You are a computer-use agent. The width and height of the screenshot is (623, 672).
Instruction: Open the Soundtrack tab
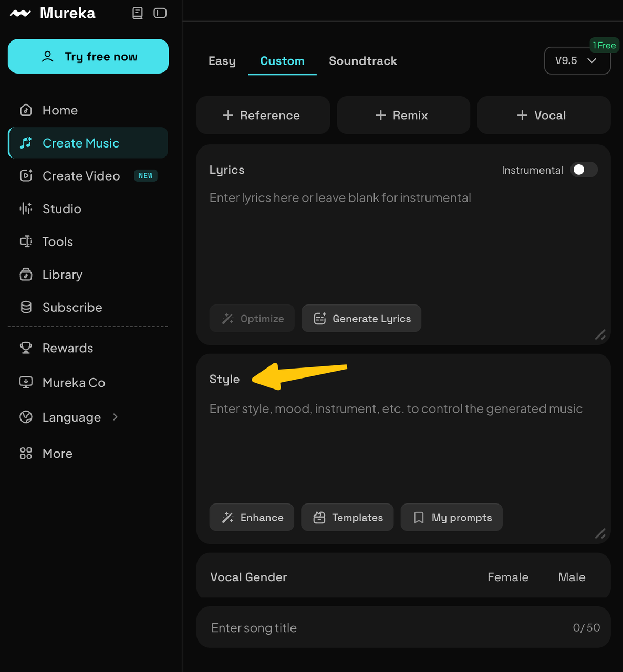pyautogui.click(x=363, y=61)
